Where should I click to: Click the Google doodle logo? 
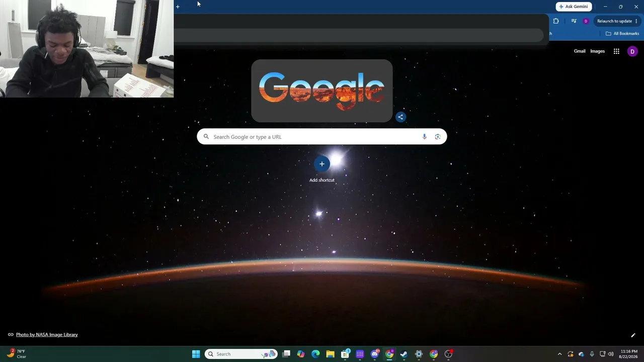[x=322, y=91]
